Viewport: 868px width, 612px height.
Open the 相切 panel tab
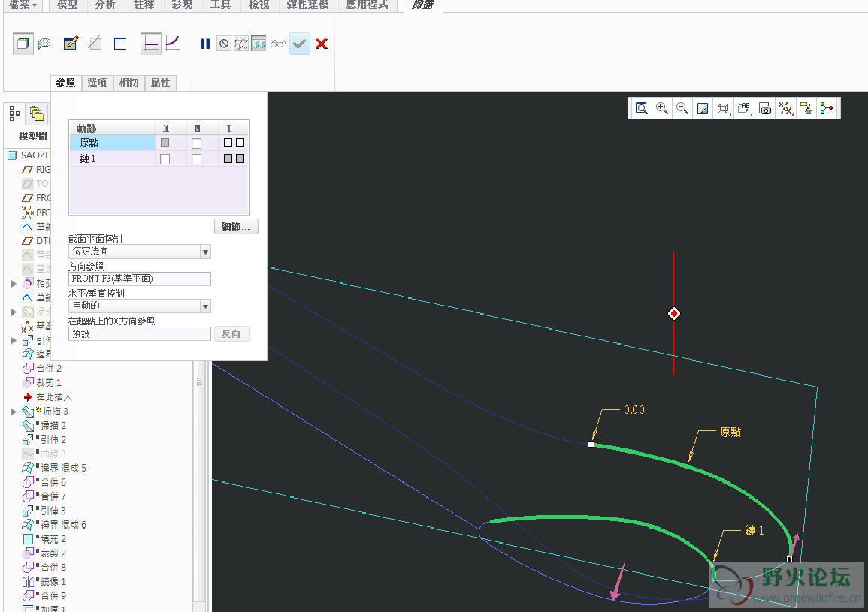pyautogui.click(x=129, y=83)
